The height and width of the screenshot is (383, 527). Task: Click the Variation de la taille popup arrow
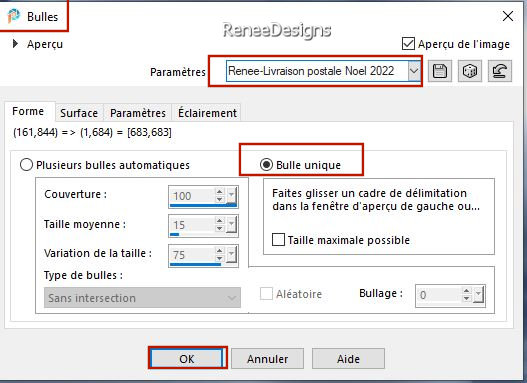[231, 255]
